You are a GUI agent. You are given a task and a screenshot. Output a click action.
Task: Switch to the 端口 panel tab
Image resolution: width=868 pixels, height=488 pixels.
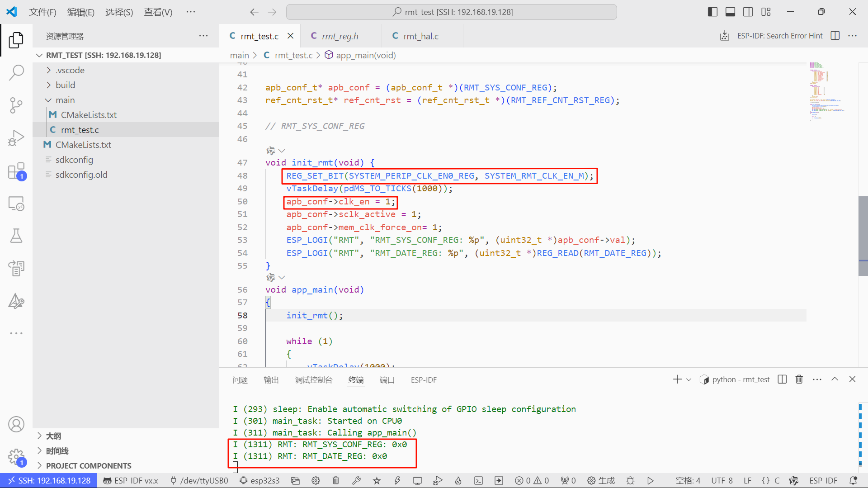tap(387, 380)
